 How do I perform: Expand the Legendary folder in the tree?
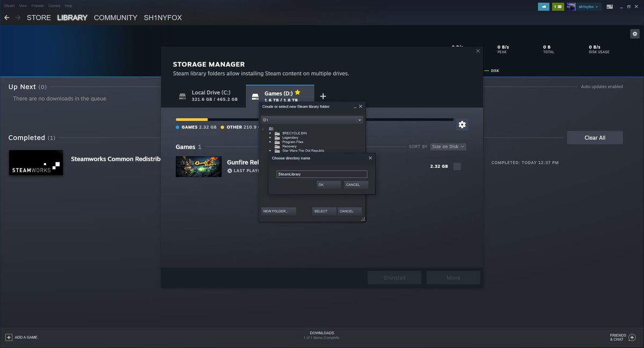point(270,138)
